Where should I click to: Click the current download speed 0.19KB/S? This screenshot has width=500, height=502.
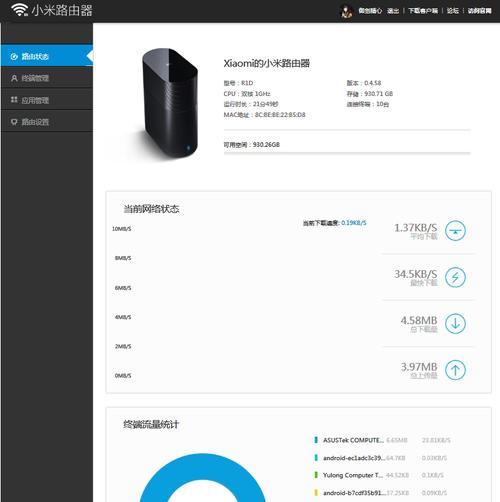(x=354, y=223)
